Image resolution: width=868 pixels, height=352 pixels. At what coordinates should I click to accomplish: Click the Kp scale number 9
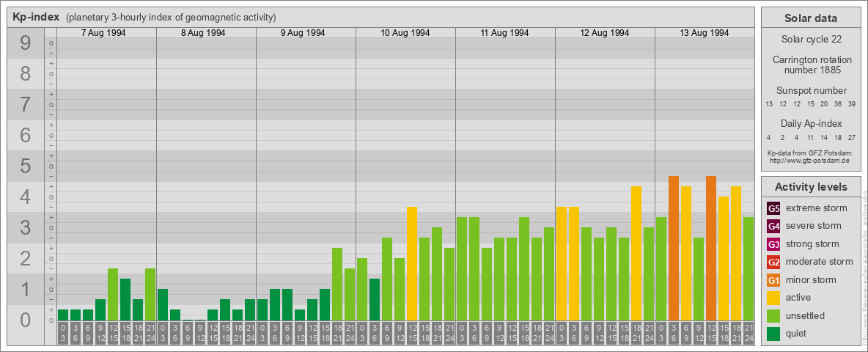click(26, 43)
